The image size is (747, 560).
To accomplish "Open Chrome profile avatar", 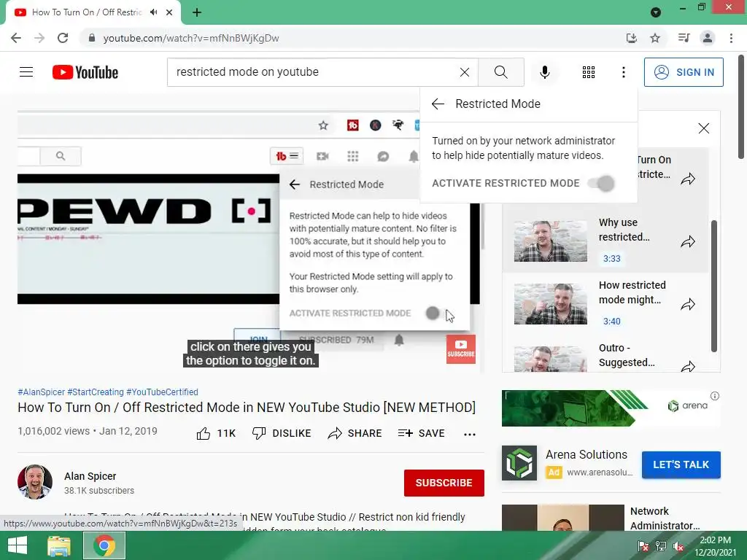I will click(708, 38).
